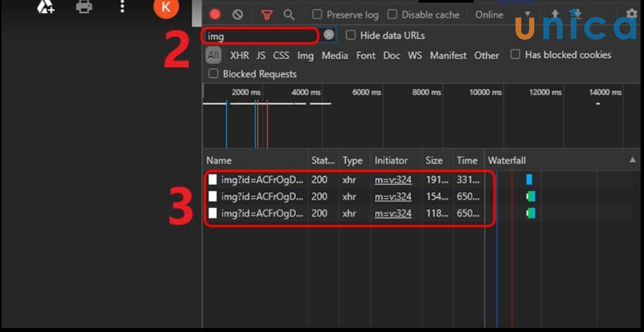Sort by the Time column header
The image size is (644, 332).
click(469, 160)
